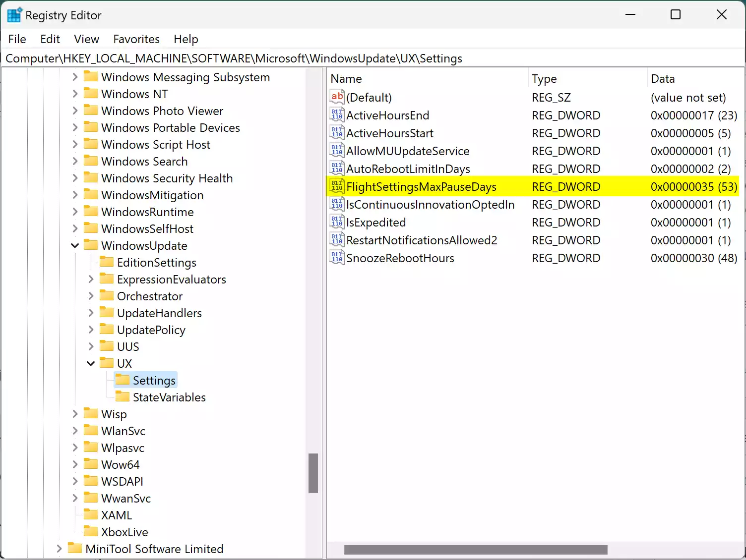Select the WindowsRuntime key
This screenshot has height=560, width=746.
point(147,212)
